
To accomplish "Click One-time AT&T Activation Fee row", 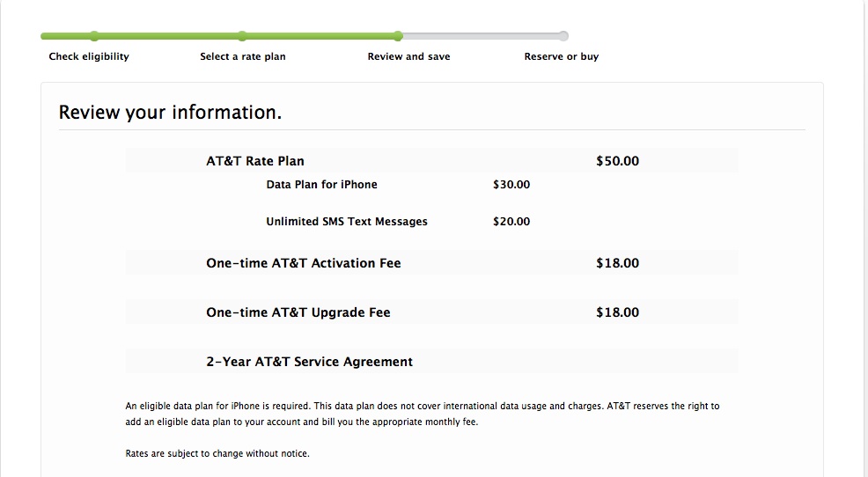I will pos(304,263).
